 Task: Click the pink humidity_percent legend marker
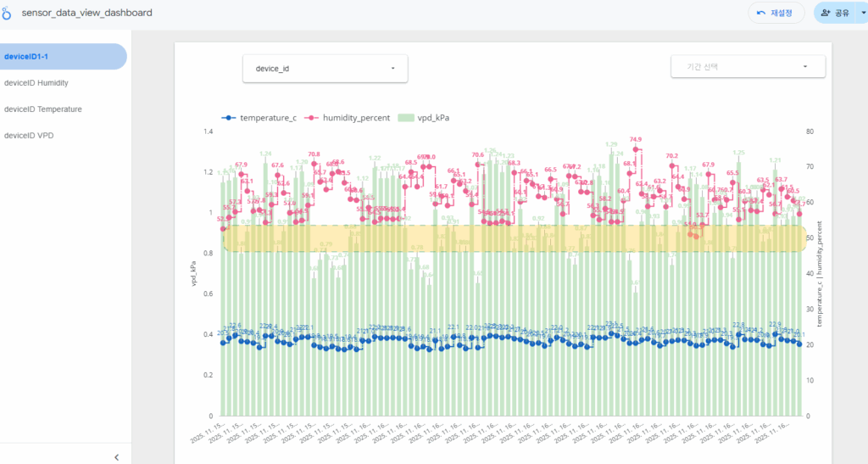point(312,118)
